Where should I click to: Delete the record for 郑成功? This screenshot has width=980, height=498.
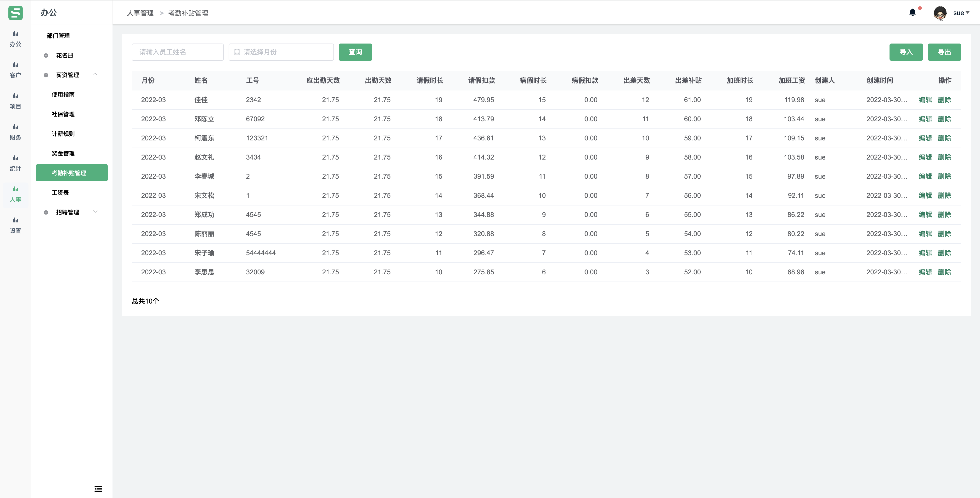click(944, 215)
